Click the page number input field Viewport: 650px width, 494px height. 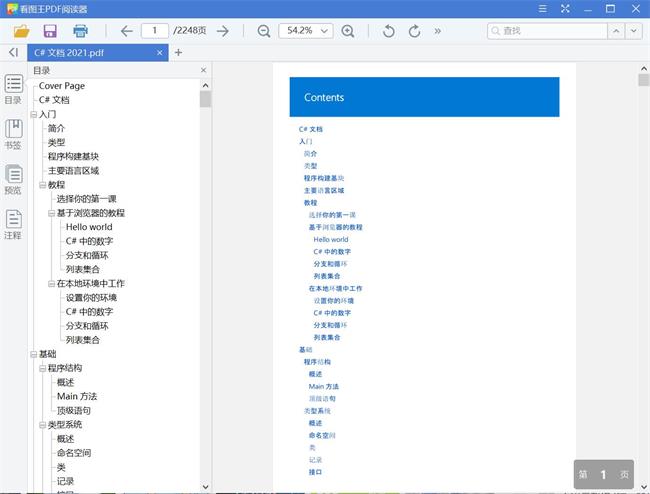coord(155,31)
